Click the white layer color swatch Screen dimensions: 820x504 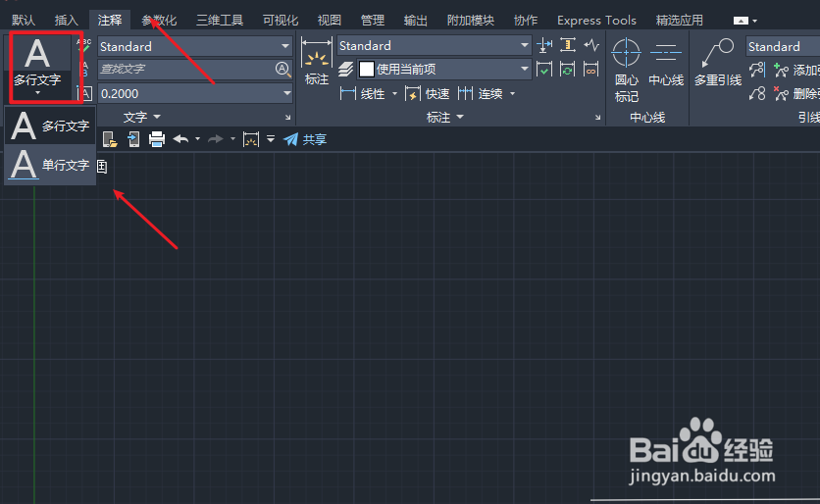tap(367, 69)
